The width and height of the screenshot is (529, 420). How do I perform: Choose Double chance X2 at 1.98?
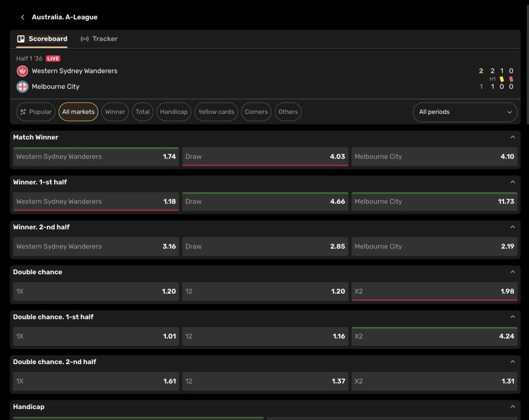pos(434,291)
